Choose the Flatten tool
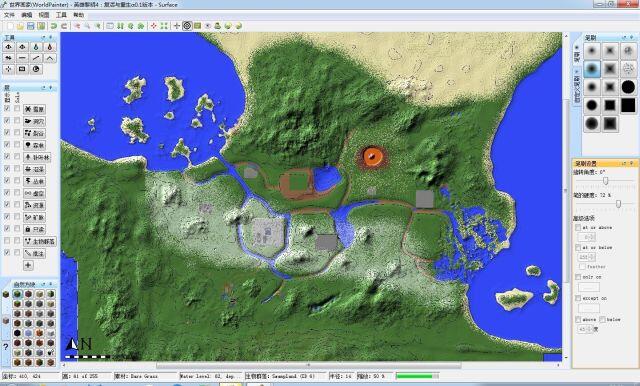 click(22, 58)
